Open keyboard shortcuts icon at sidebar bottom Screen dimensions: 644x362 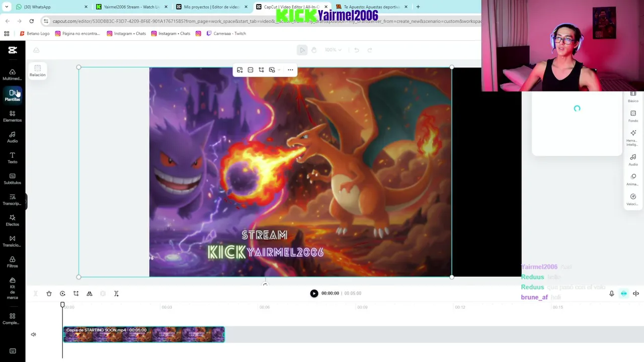[x=13, y=351]
